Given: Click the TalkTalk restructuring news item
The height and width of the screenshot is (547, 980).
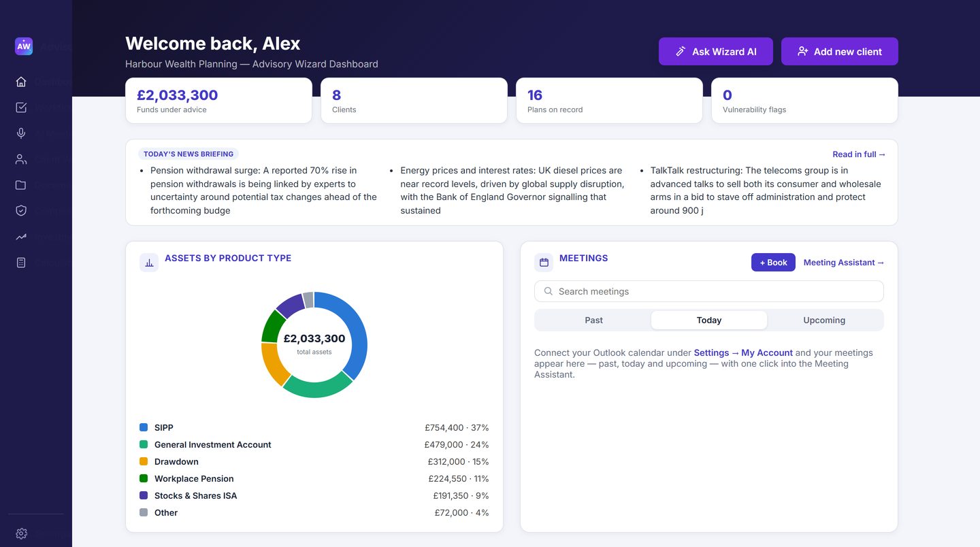Looking at the screenshot, I should pyautogui.click(x=766, y=190).
